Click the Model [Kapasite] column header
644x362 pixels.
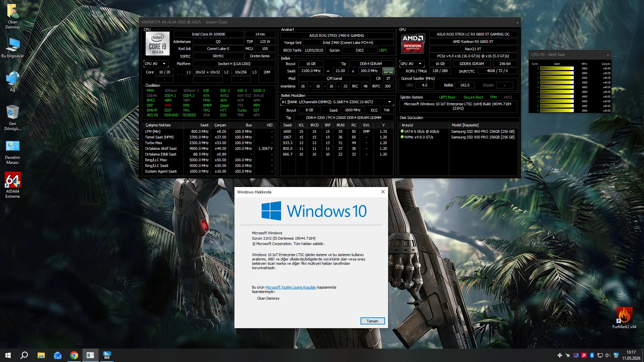[x=483, y=125]
